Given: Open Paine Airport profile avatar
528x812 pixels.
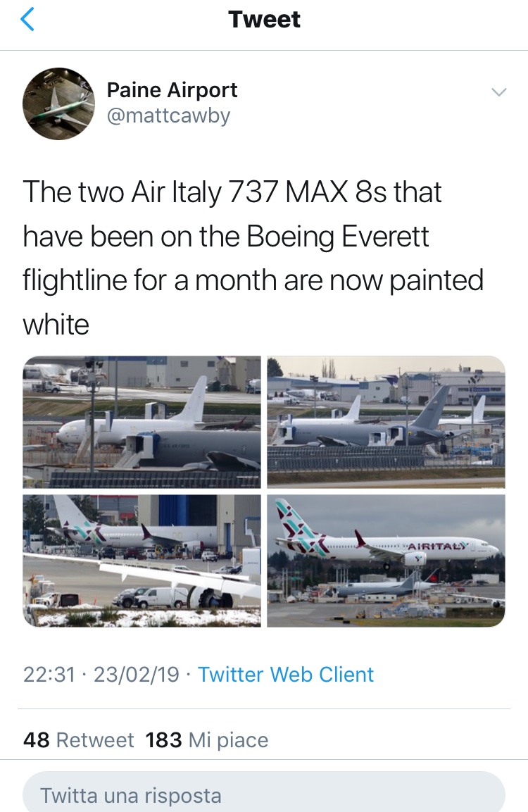Looking at the screenshot, I should pyautogui.click(x=58, y=104).
